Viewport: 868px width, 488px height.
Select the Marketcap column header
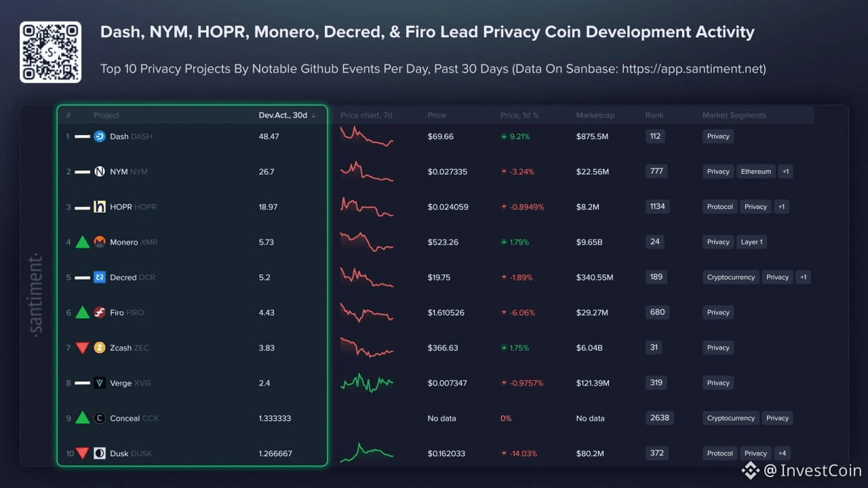595,115
